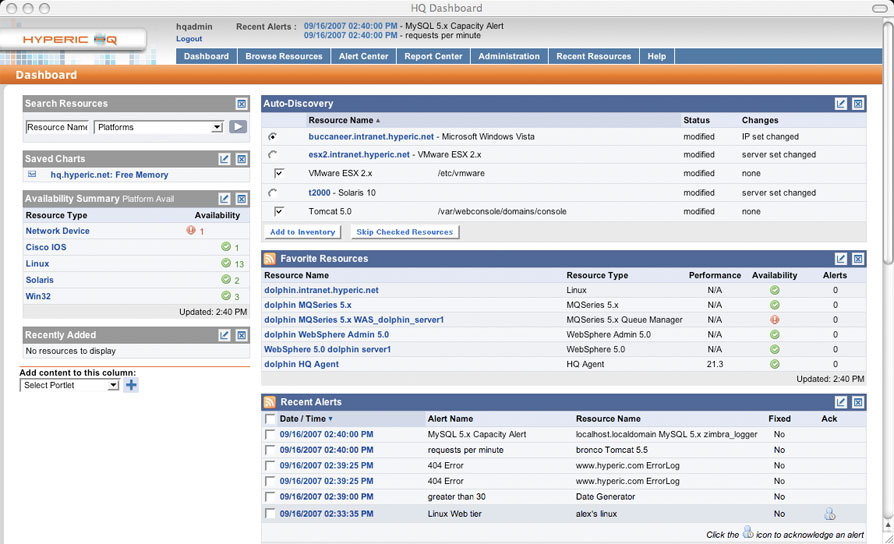This screenshot has width=894, height=544.
Task: Open the 09/16/2007 02:39:00 PM alert link
Action: (327, 497)
